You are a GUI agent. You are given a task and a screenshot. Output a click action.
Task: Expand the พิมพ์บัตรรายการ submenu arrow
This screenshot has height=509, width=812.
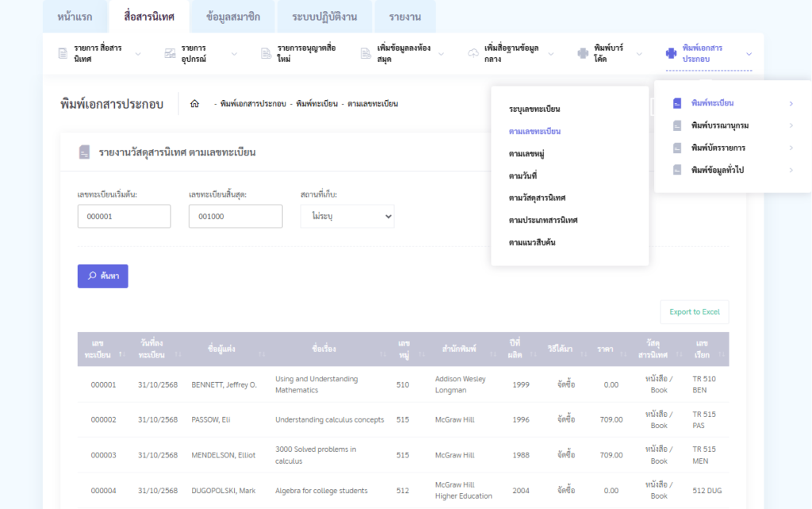pyautogui.click(x=791, y=147)
